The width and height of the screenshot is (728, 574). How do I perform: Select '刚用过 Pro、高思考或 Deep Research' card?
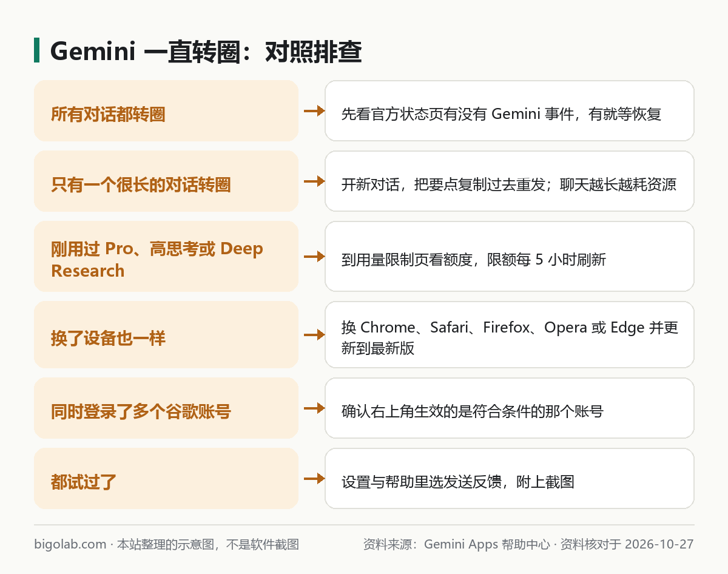[x=166, y=257]
